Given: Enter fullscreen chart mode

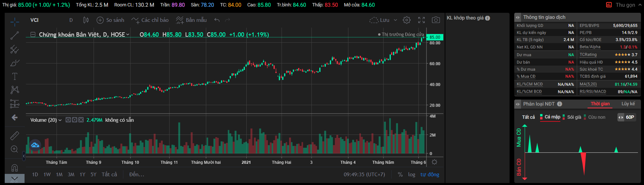Looking at the screenshot, I should (x=421, y=20).
